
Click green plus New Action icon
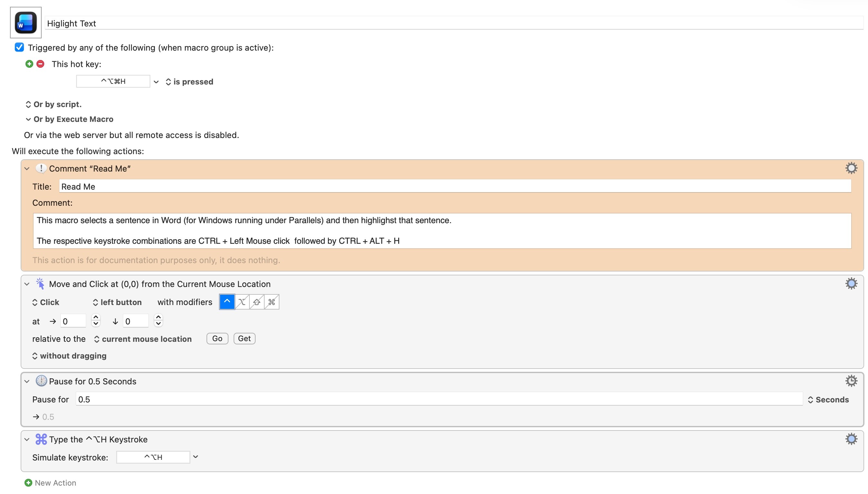click(x=28, y=482)
